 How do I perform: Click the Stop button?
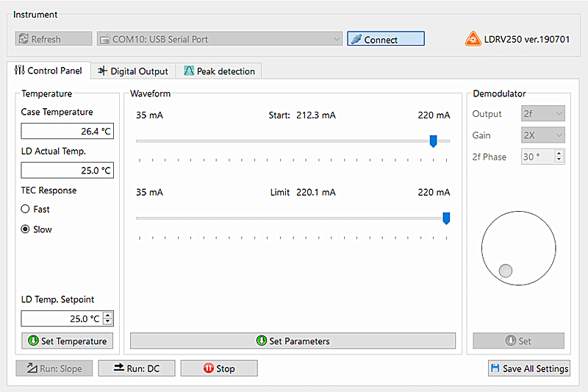pyautogui.click(x=219, y=368)
